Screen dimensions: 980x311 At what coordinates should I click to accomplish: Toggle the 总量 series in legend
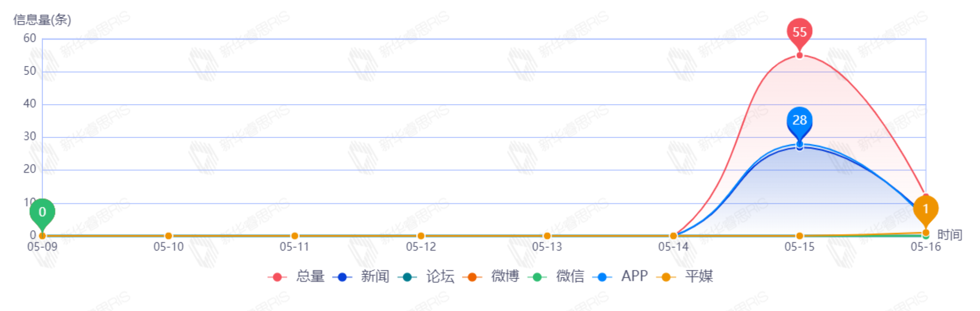click(296, 277)
